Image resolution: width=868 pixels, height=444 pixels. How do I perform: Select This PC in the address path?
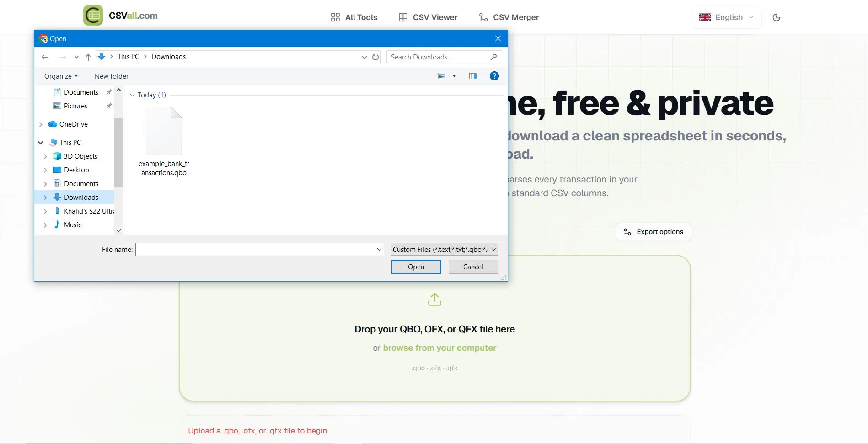tap(128, 57)
